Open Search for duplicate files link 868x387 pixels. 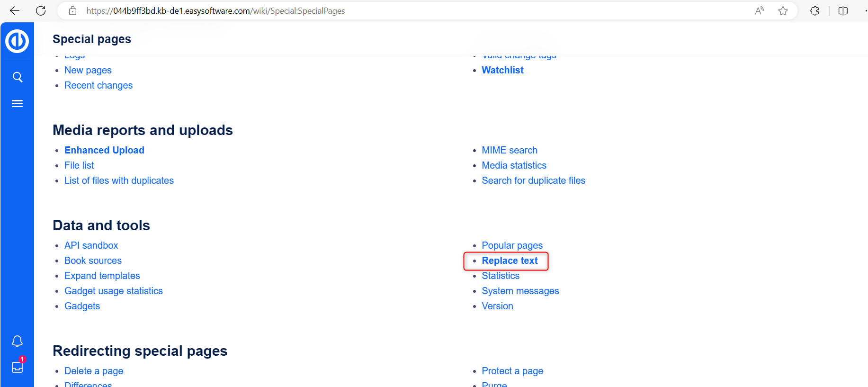(x=533, y=180)
